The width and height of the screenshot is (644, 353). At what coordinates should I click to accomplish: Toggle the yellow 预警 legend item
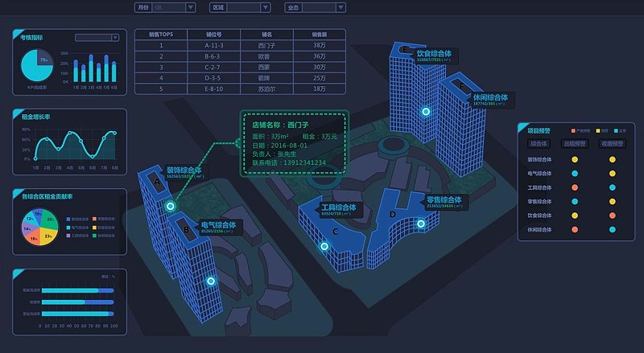coord(600,130)
